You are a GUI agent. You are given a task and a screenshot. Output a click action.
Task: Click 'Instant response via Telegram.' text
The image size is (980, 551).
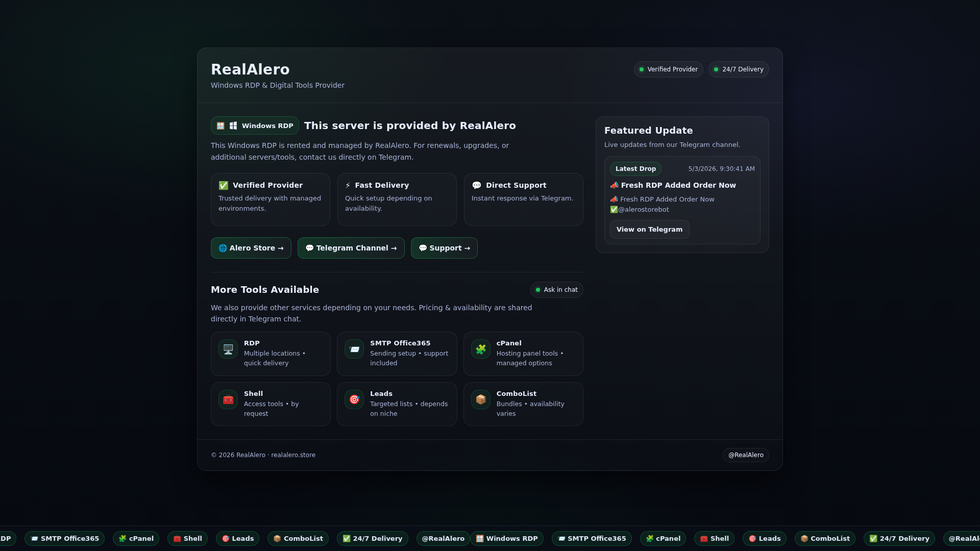(x=522, y=198)
